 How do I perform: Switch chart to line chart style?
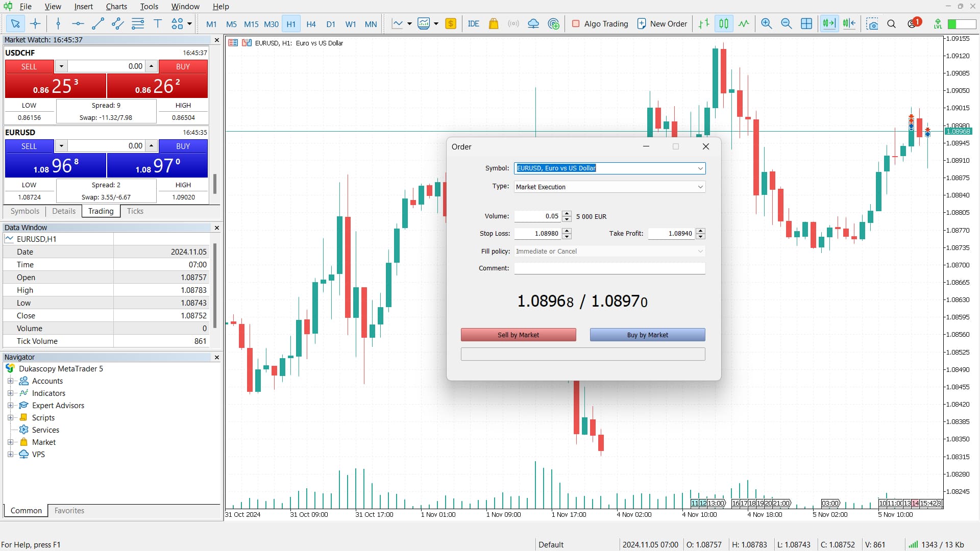point(744,23)
